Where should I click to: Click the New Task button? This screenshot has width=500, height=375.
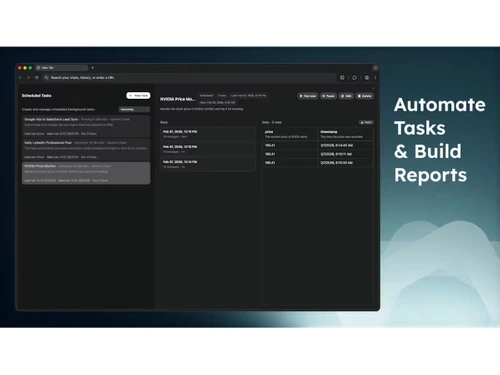pos(138,96)
